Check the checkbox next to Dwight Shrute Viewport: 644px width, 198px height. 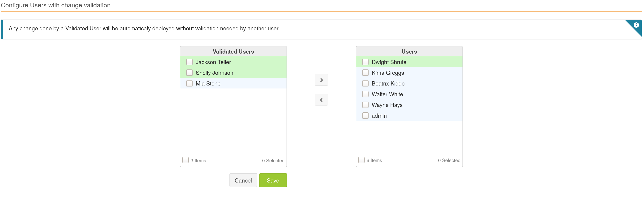pos(365,62)
